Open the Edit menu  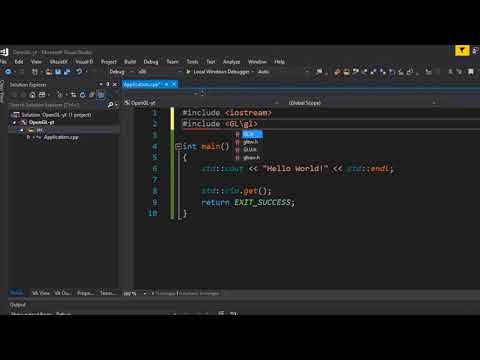coord(19,62)
